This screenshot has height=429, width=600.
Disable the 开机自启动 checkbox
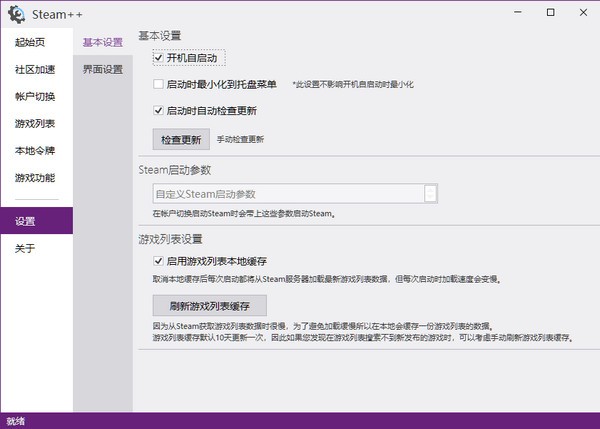tap(159, 58)
